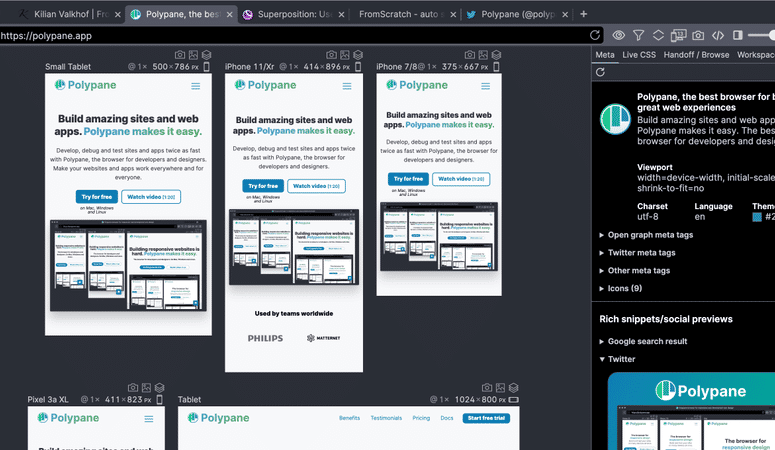The image size is (775, 450).
Task: Click the sync arrows icon in toolbar
Action: point(658,35)
